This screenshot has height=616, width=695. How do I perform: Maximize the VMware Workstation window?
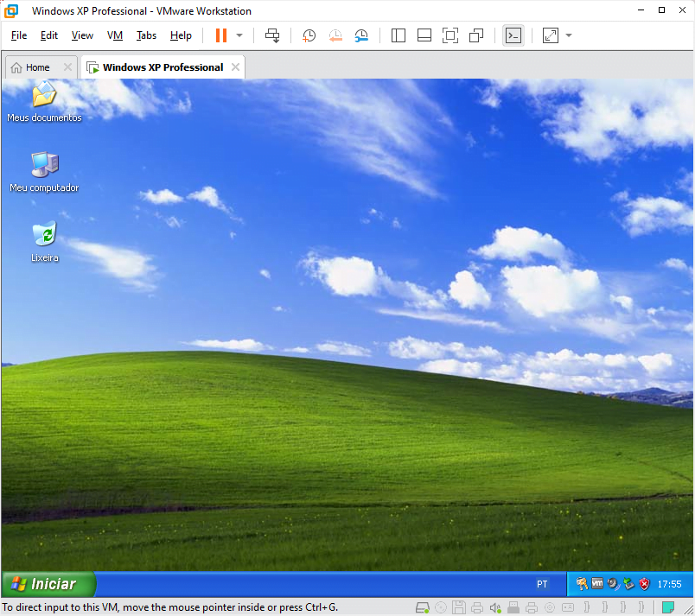pos(662,10)
